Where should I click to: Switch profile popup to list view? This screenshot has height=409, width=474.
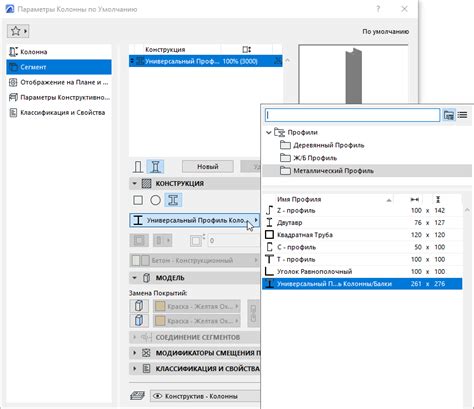click(462, 115)
